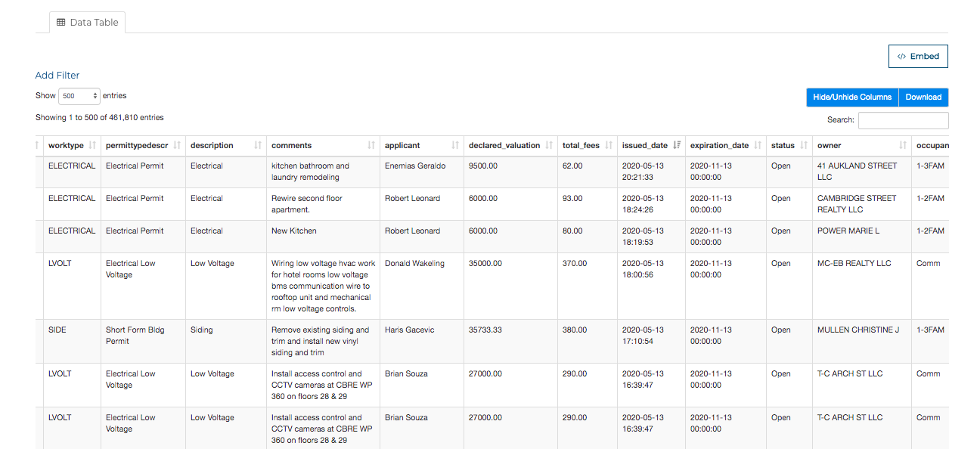Reverse the issued_date descending sort icon
Image resolution: width=980 pixels, height=449 pixels.
677,145
